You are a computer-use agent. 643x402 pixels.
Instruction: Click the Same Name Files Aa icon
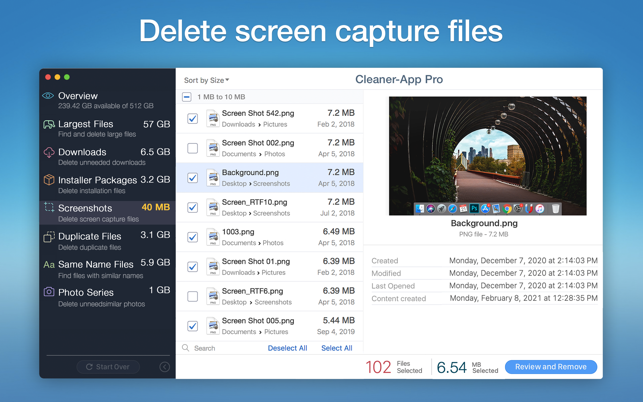pyautogui.click(x=49, y=265)
